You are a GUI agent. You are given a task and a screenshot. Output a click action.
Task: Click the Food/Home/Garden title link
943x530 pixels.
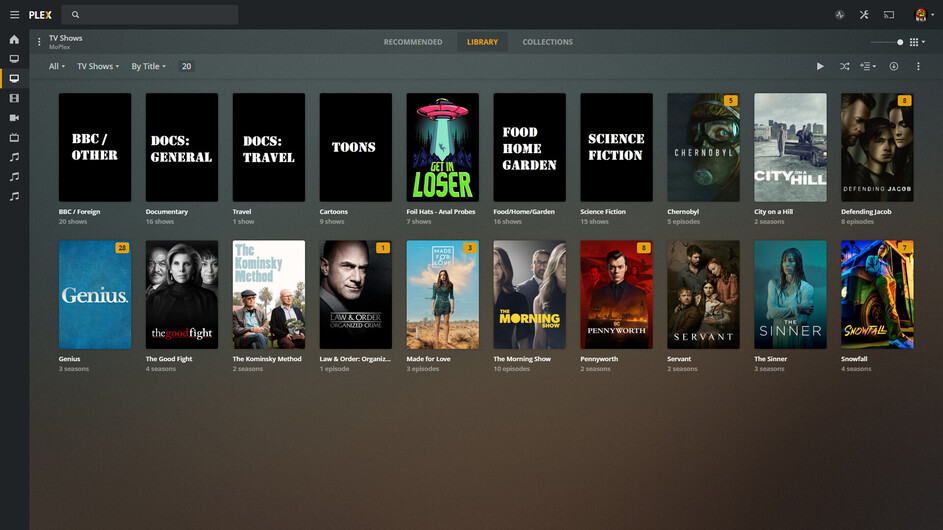coord(524,212)
